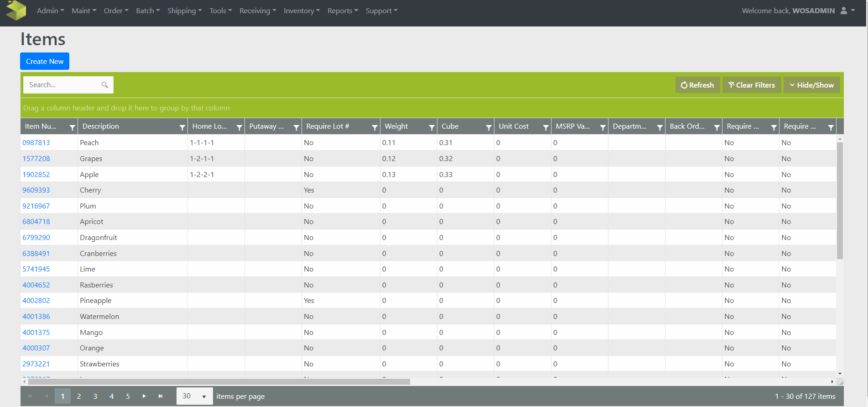Click the filter icon on Description column
The height and width of the screenshot is (407, 868).
[x=182, y=127]
